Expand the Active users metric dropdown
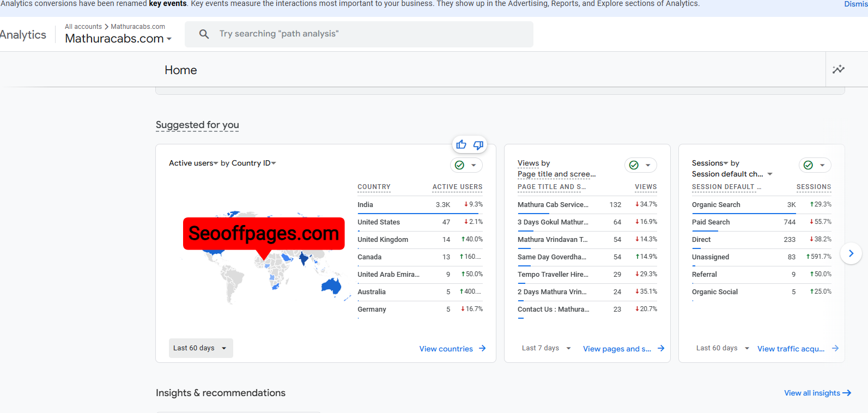 [193, 163]
